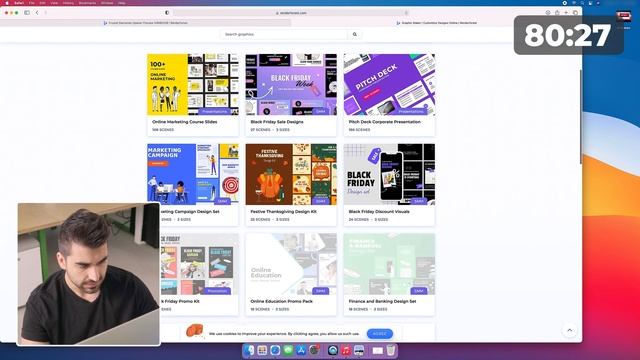Click the Safari share icon
Image resolution: width=640 pixels, height=360 pixels.
pyautogui.click(x=557, y=13)
